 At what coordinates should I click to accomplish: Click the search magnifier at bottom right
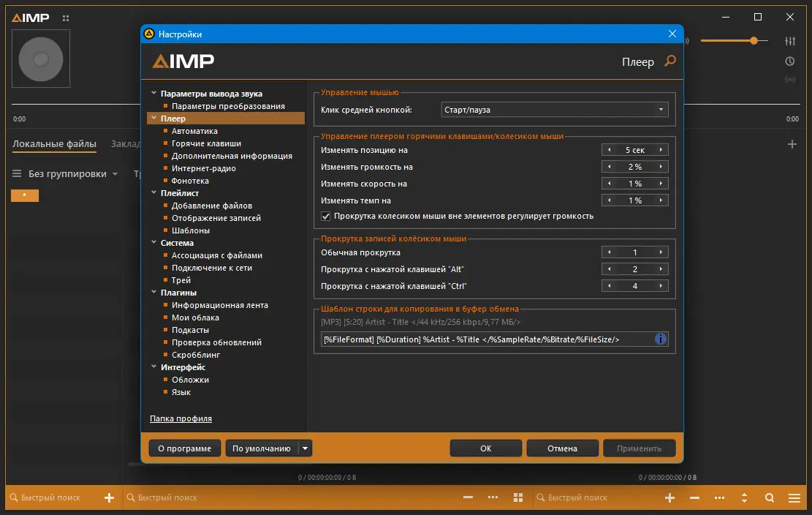pyautogui.click(x=770, y=497)
